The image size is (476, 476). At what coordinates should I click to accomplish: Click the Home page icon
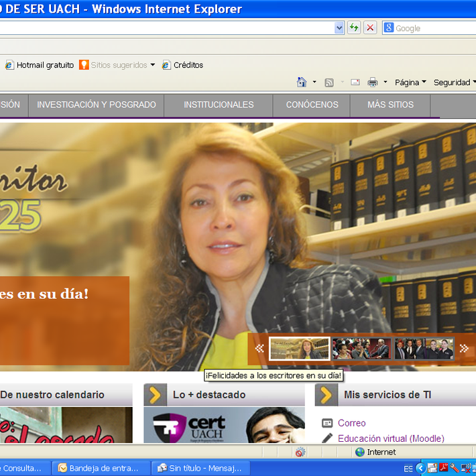[x=302, y=82]
